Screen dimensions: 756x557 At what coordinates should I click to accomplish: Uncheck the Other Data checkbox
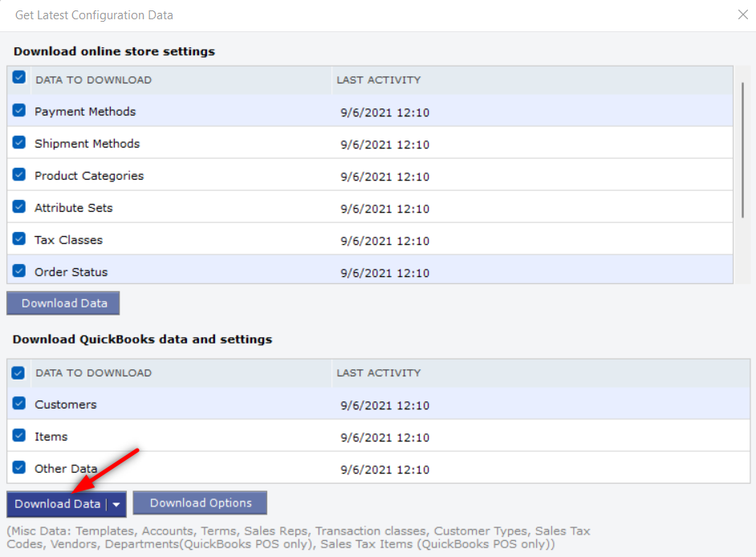click(x=18, y=467)
